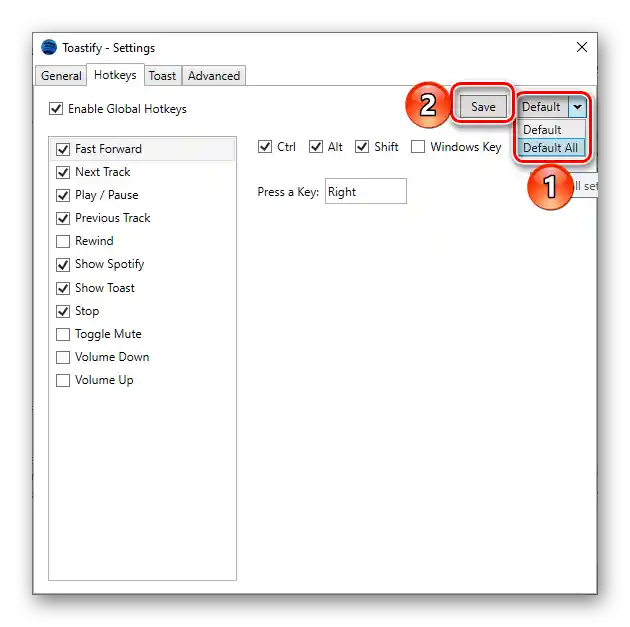
Task: Toggle the Show Spotify checkbox
Action: pos(63,265)
